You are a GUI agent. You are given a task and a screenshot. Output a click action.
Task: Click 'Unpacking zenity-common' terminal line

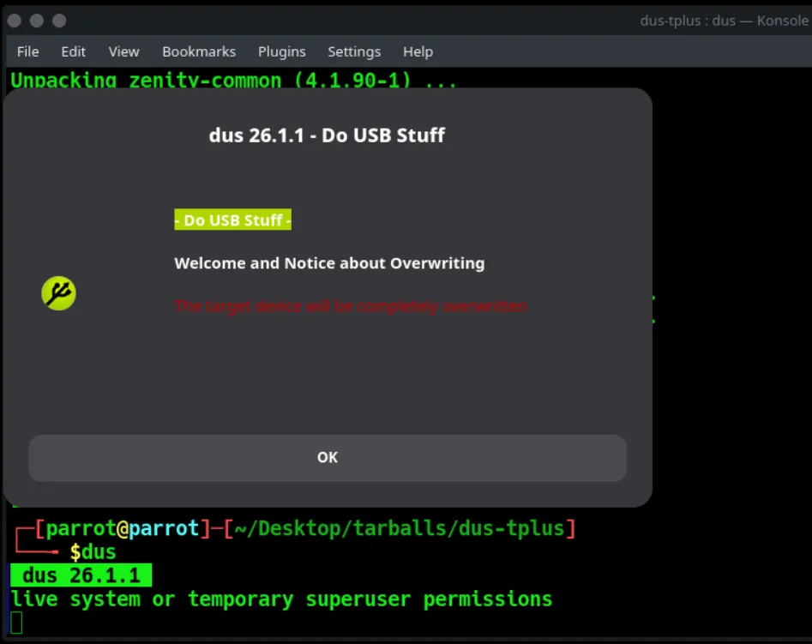click(x=233, y=80)
